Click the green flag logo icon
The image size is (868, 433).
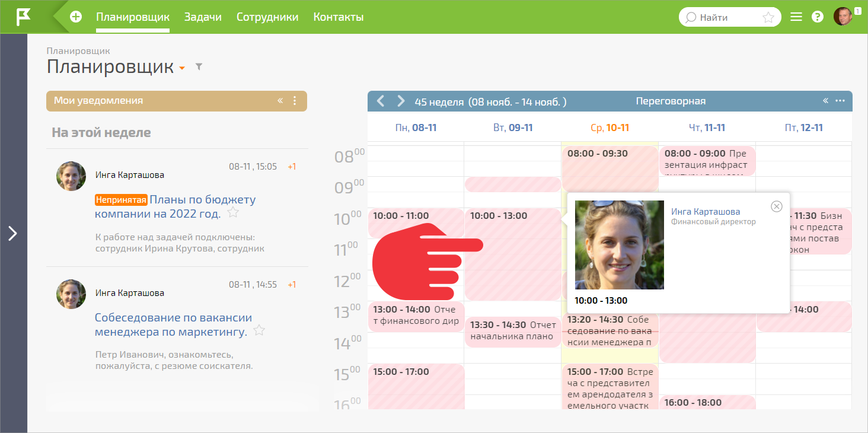pos(23,17)
